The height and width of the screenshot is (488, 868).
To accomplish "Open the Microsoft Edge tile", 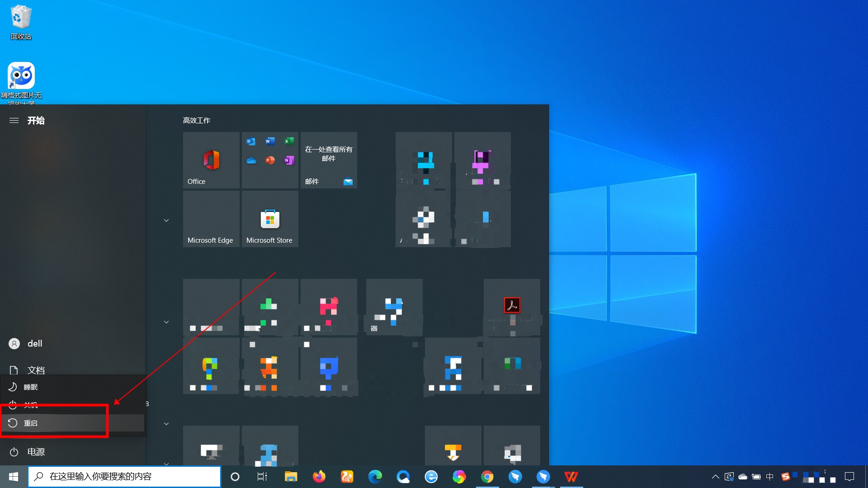I will 211,219.
